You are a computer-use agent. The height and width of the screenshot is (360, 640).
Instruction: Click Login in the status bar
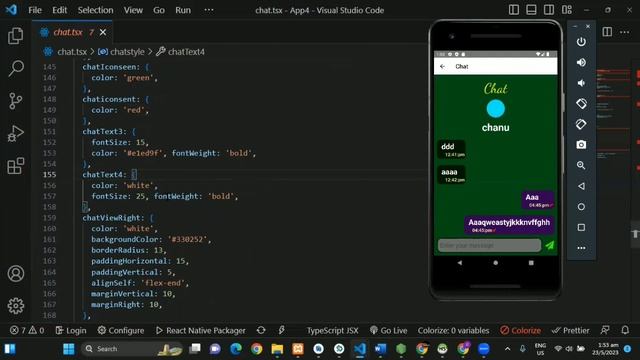[x=71, y=330]
